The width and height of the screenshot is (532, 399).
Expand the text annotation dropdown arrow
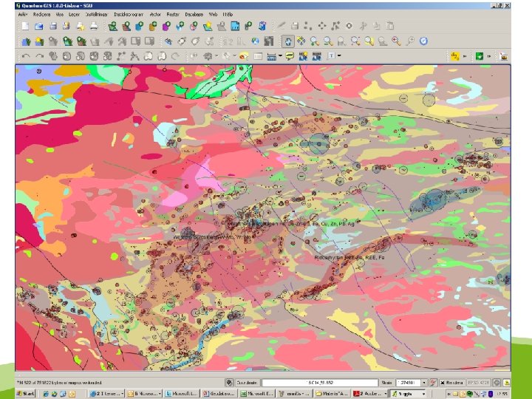pyautogui.click(x=340, y=55)
